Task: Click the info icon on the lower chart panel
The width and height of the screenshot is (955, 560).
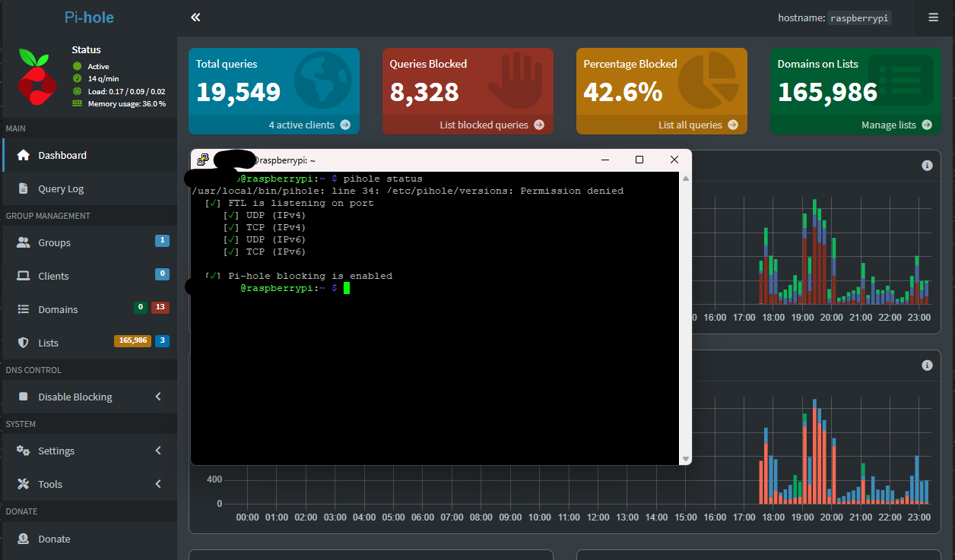Action: pyautogui.click(x=927, y=365)
